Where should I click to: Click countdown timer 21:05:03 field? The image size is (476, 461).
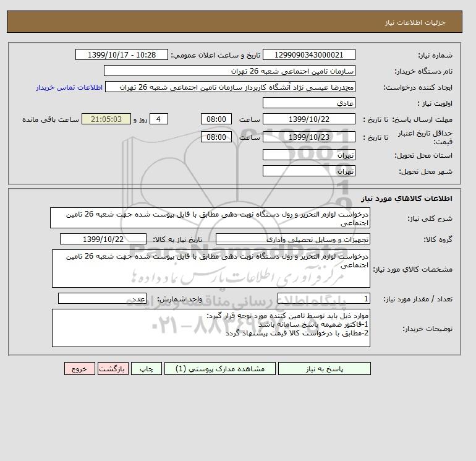[x=106, y=119]
